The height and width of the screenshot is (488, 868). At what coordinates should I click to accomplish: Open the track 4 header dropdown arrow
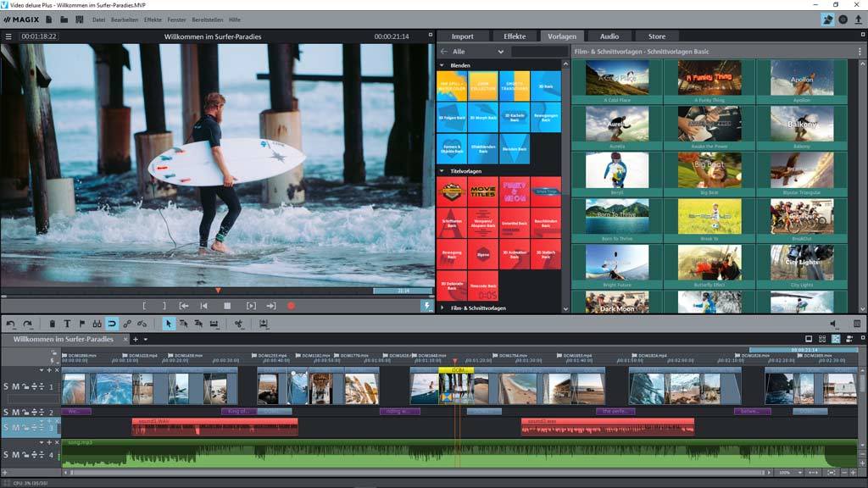41,442
